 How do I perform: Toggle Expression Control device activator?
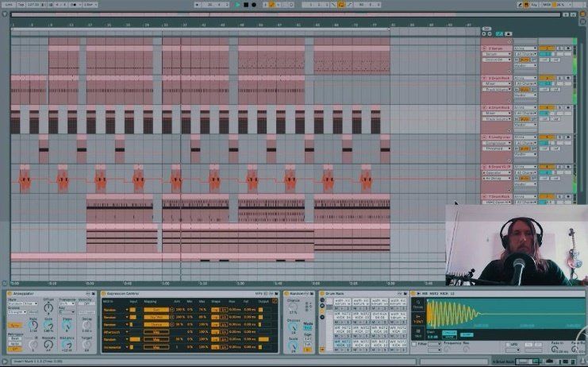pos(103,293)
